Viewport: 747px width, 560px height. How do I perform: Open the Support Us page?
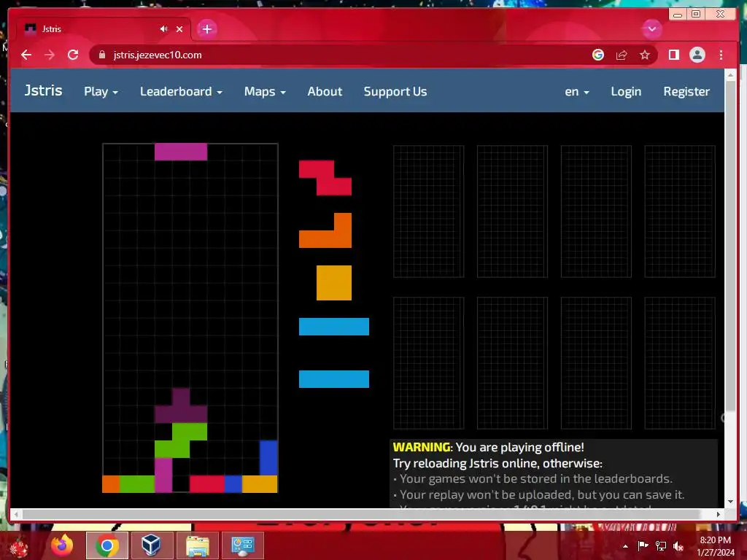(x=395, y=91)
